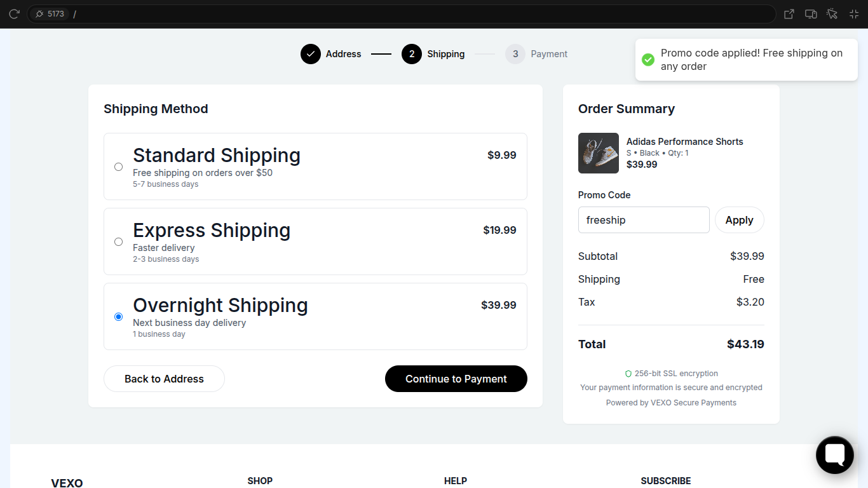868x488 pixels.
Task: Click the Shipping step indicator
Action: click(x=411, y=54)
